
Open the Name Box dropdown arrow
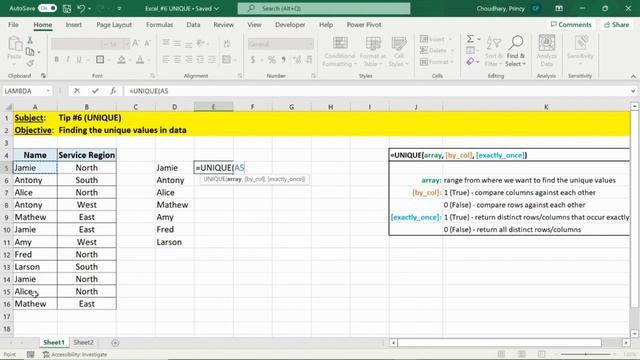coord(48,91)
